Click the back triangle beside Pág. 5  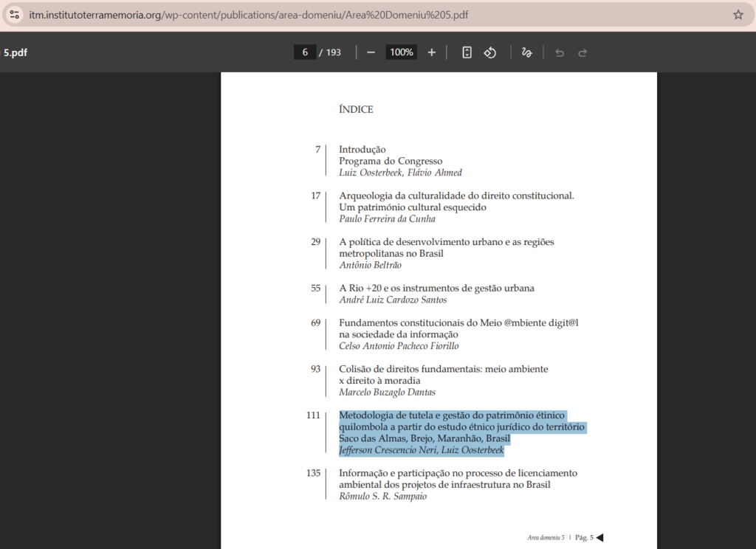pyautogui.click(x=599, y=537)
